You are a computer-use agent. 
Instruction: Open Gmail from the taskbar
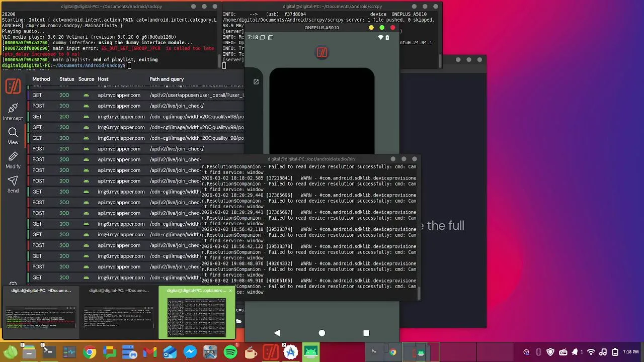(x=150, y=352)
